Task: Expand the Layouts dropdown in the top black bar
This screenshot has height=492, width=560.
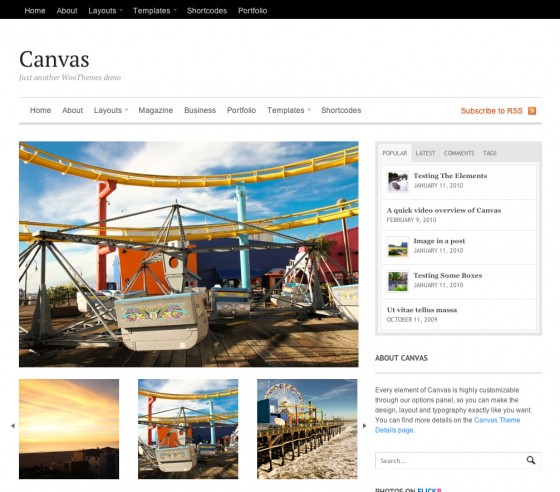Action: coord(105,11)
